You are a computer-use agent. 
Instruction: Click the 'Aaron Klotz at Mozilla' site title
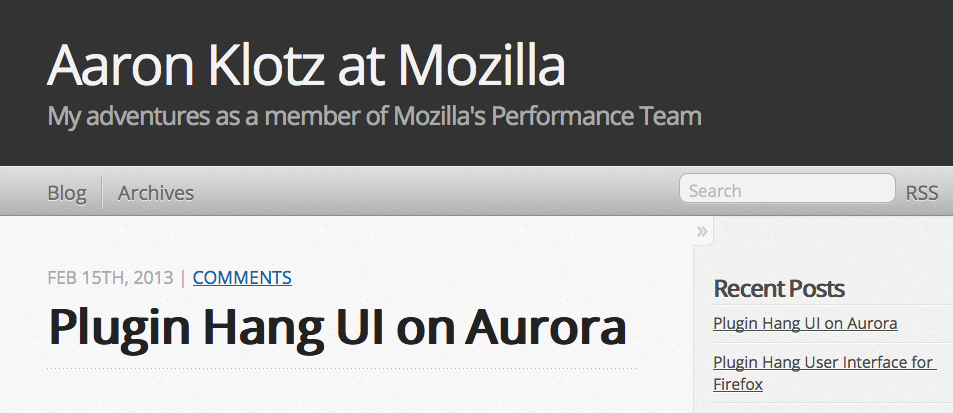306,65
